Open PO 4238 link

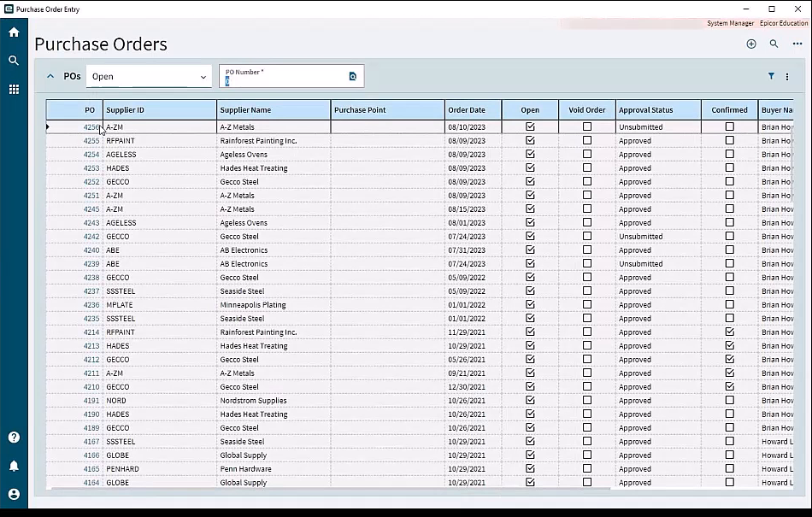click(x=91, y=278)
